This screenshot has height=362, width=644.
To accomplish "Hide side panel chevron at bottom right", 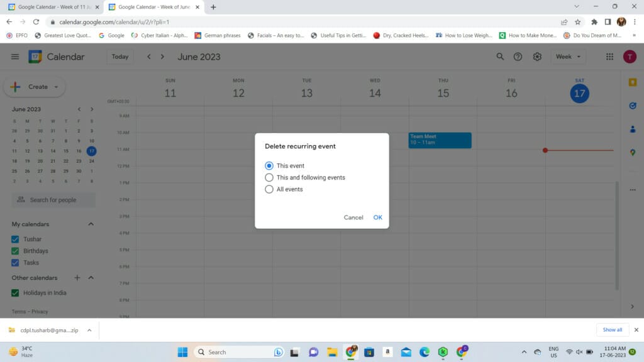I will (x=632, y=307).
